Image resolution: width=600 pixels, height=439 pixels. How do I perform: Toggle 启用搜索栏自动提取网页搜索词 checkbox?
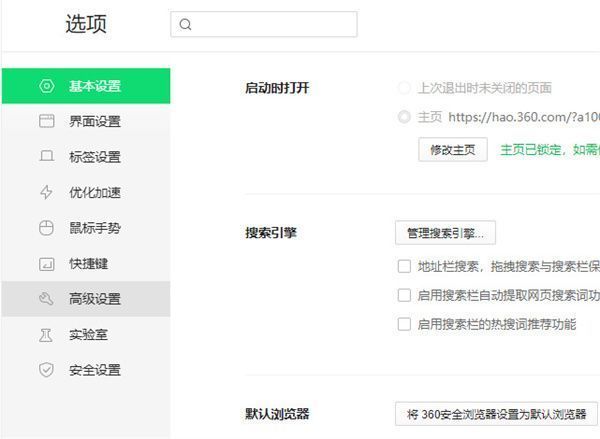click(404, 295)
